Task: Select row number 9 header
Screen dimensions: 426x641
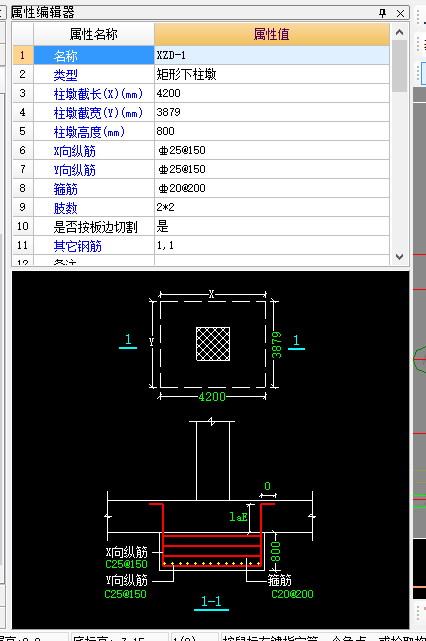Action: point(23,208)
